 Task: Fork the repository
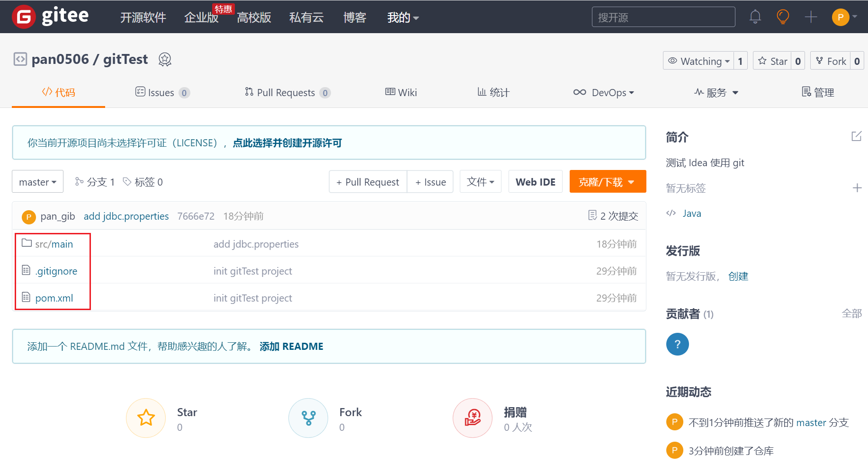[831, 61]
